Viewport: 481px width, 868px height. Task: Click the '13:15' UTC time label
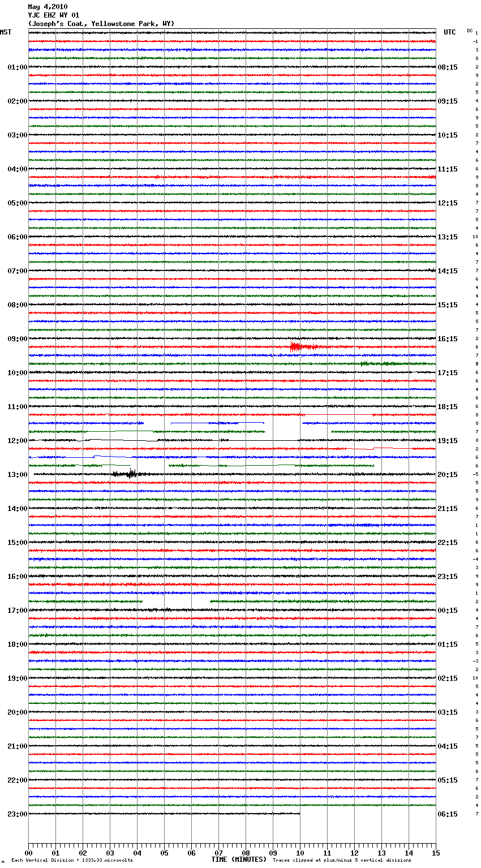448,237
